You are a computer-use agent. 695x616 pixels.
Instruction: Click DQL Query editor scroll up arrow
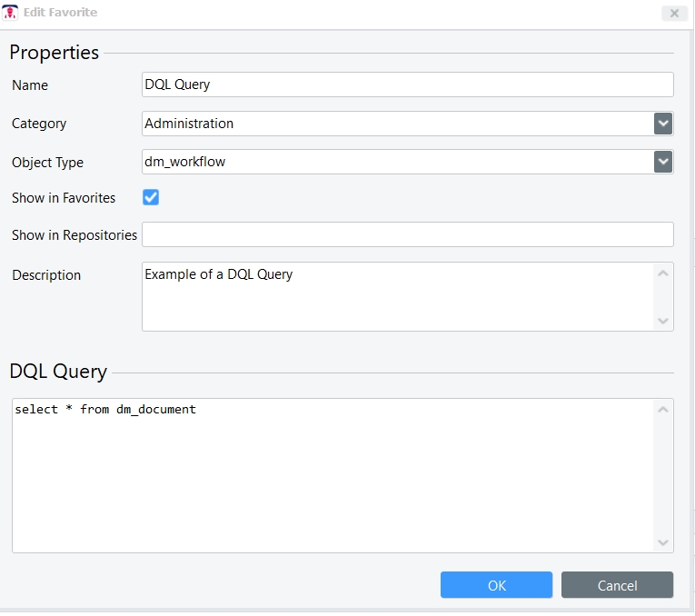(663, 410)
